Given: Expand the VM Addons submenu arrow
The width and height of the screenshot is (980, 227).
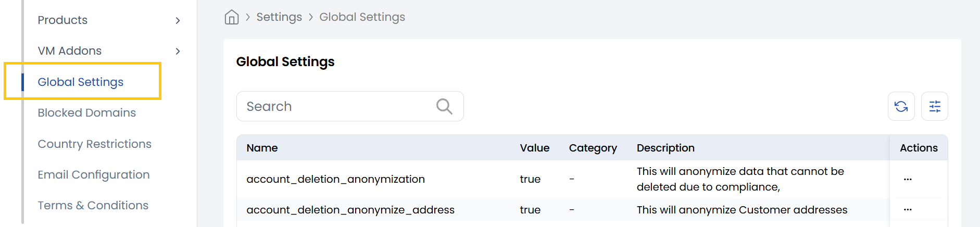Looking at the screenshot, I should coord(178,51).
